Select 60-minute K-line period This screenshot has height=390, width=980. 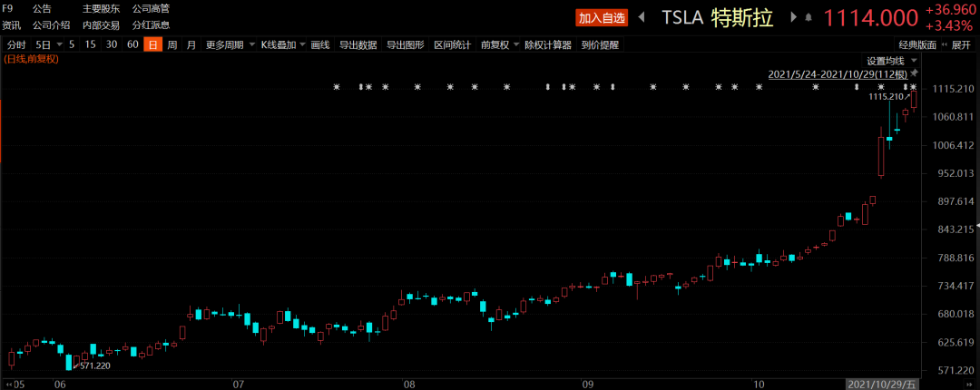point(132,45)
